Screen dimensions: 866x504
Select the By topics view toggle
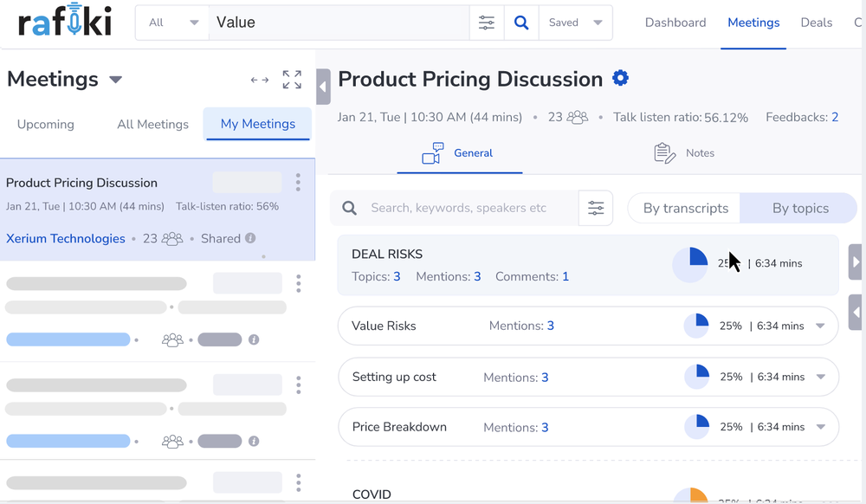coord(800,208)
